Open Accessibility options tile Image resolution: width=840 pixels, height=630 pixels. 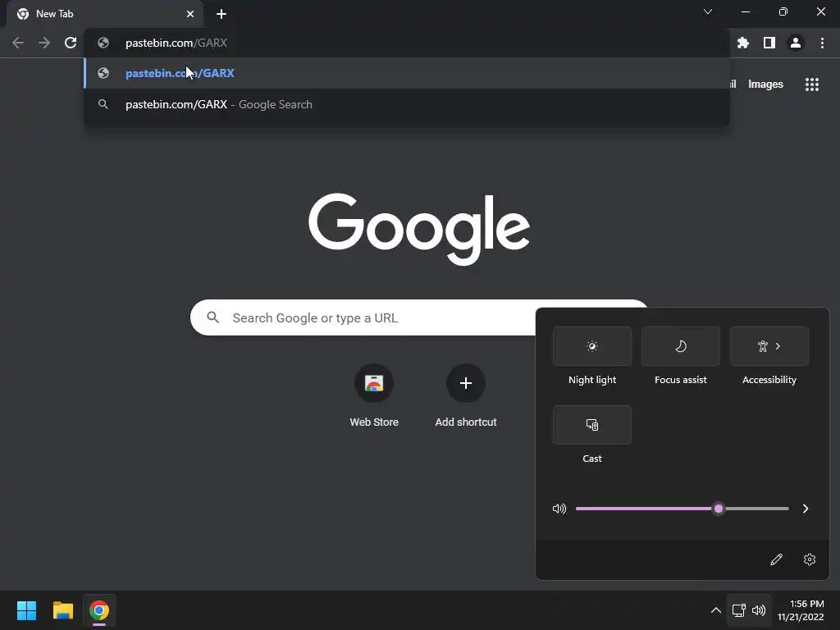pyautogui.click(x=769, y=346)
